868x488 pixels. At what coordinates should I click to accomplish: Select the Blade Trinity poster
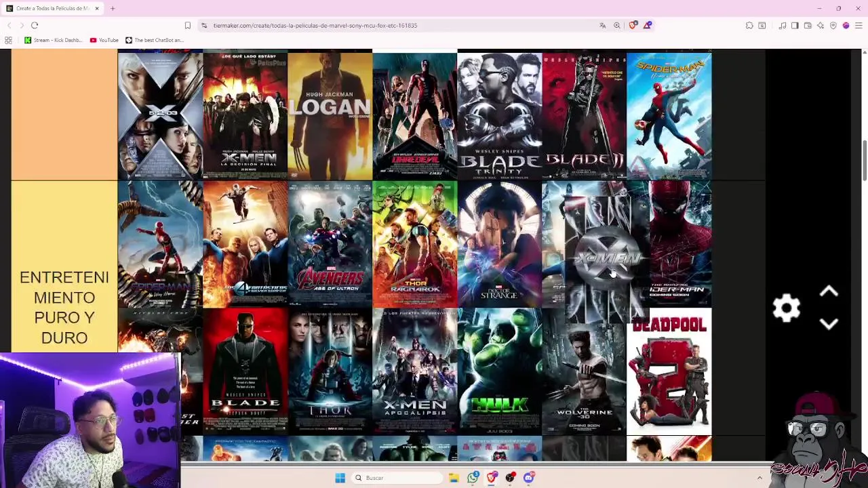[499, 116]
